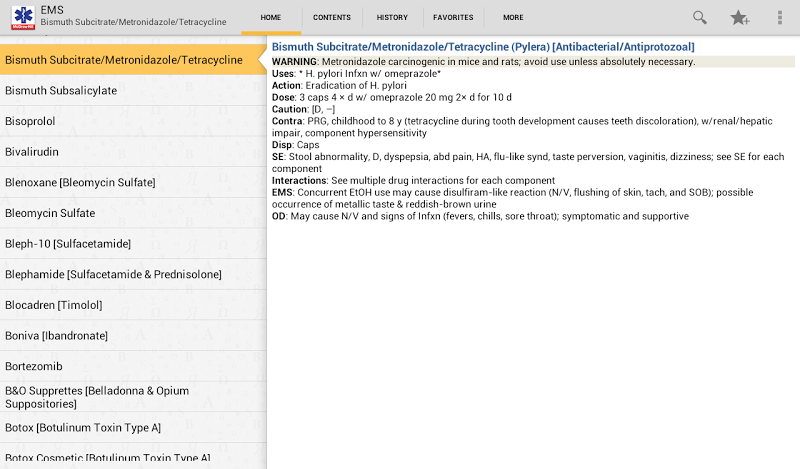Select Bismuth Subsalicylate entry
The image size is (800, 469).
tap(133, 90)
